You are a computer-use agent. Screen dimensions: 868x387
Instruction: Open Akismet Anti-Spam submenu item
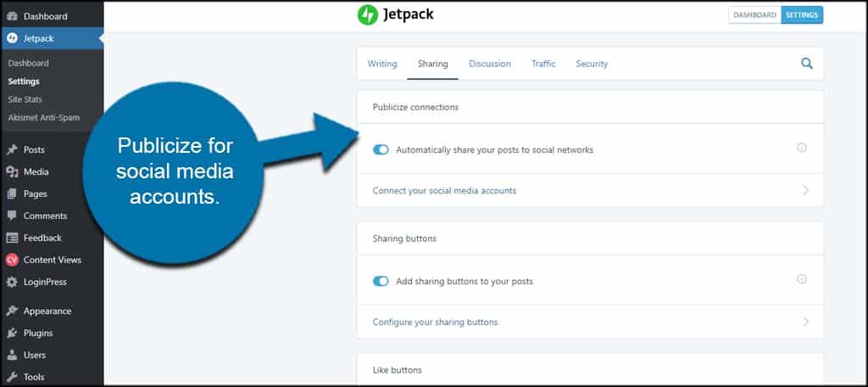[44, 117]
